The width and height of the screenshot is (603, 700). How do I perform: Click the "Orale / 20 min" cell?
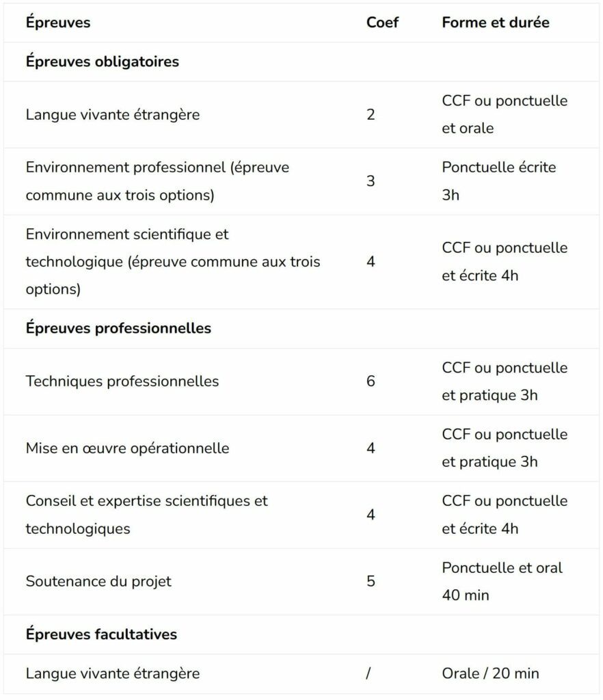[x=490, y=674]
